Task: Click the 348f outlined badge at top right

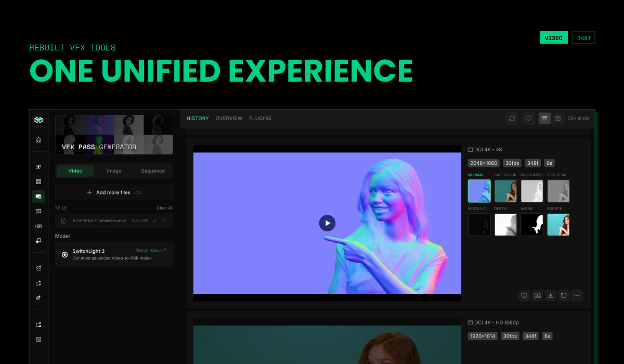Action: [x=583, y=37]
